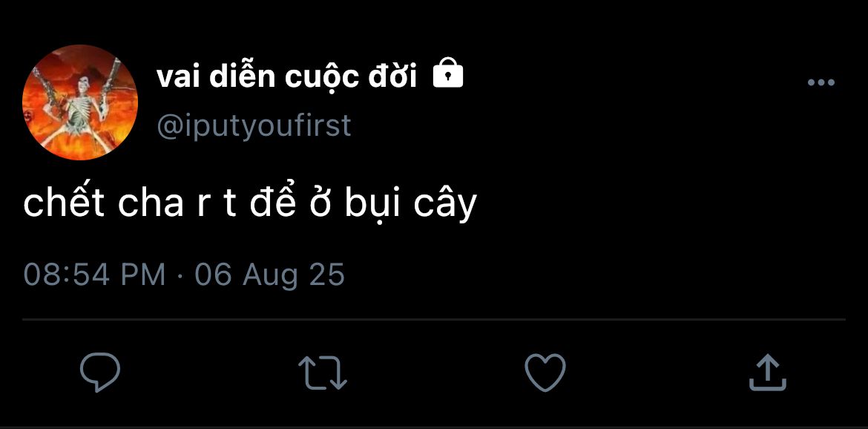Tap PM in the post time
The width and height of the screenshot is (868, 429).
(143, 275)
